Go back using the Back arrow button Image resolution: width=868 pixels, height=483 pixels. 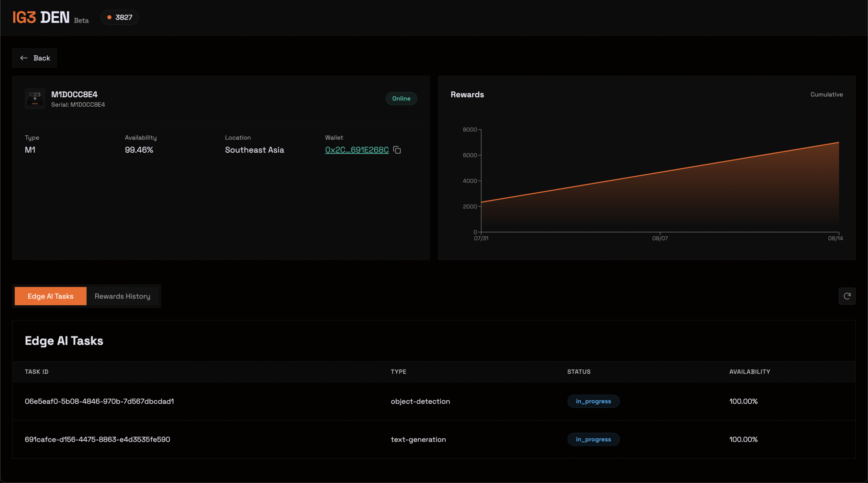(x=35, y=58)
